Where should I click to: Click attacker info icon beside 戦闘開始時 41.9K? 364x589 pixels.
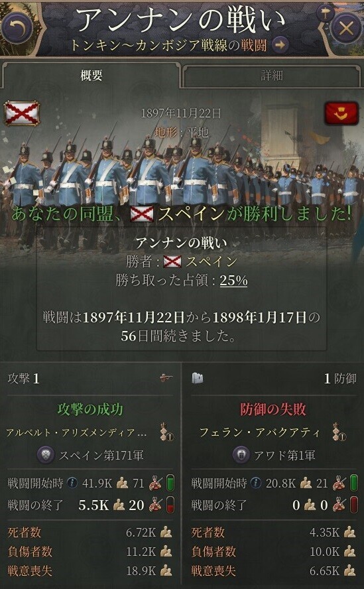(72, 483)
